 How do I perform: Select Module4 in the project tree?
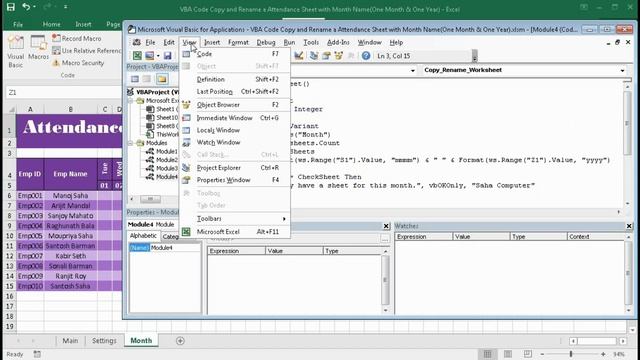tap(162, 177)
